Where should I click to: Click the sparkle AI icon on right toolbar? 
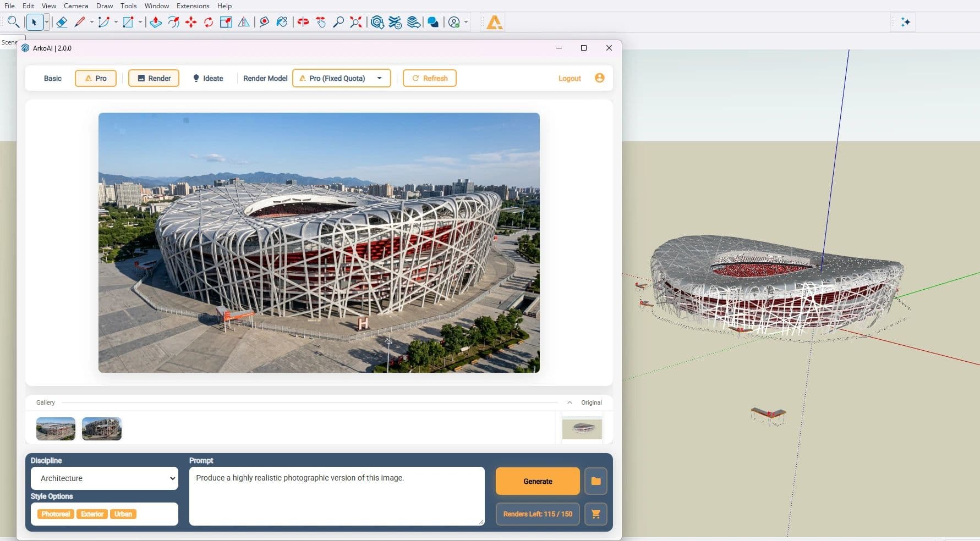(x=905, y=22)
